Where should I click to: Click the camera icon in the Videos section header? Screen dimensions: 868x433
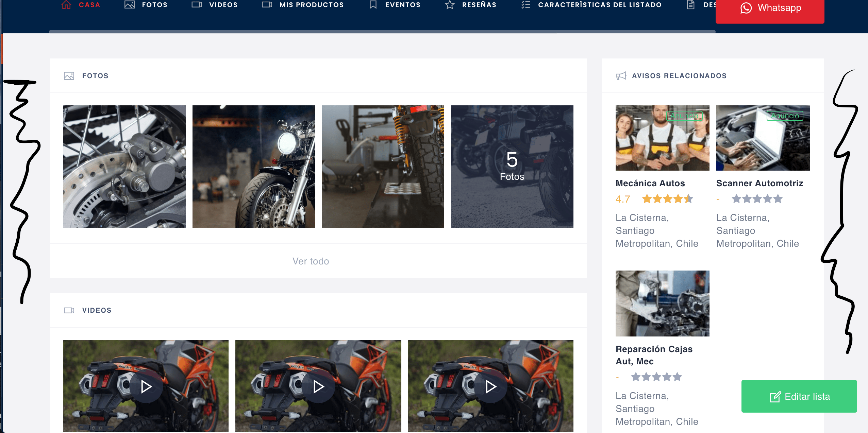pyautogui.click(x=69, y=310)
